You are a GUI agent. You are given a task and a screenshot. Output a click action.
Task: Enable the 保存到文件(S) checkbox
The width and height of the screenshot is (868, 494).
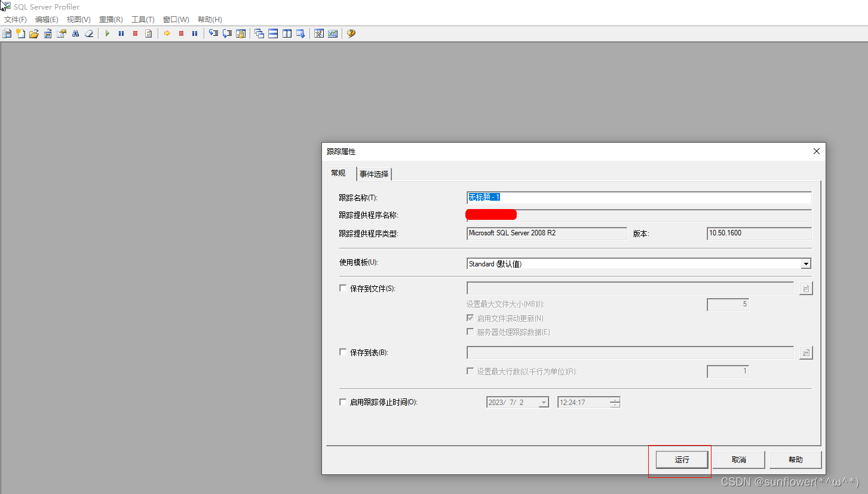343,288
